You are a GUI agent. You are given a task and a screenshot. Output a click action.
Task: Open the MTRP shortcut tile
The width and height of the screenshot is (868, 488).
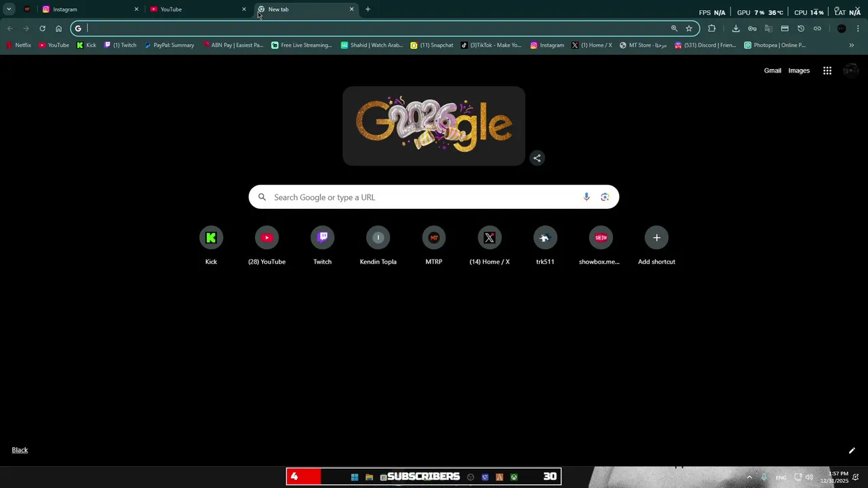(434, 245)
